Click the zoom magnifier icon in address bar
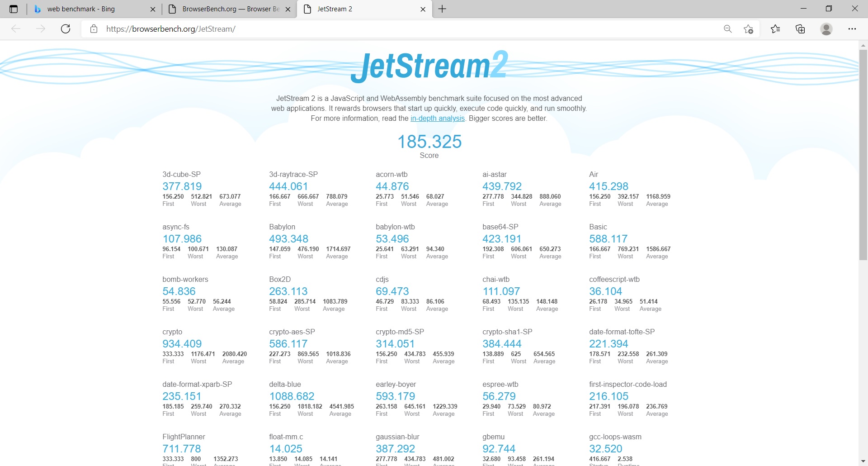The image size is (868, 466). (727, 29)
